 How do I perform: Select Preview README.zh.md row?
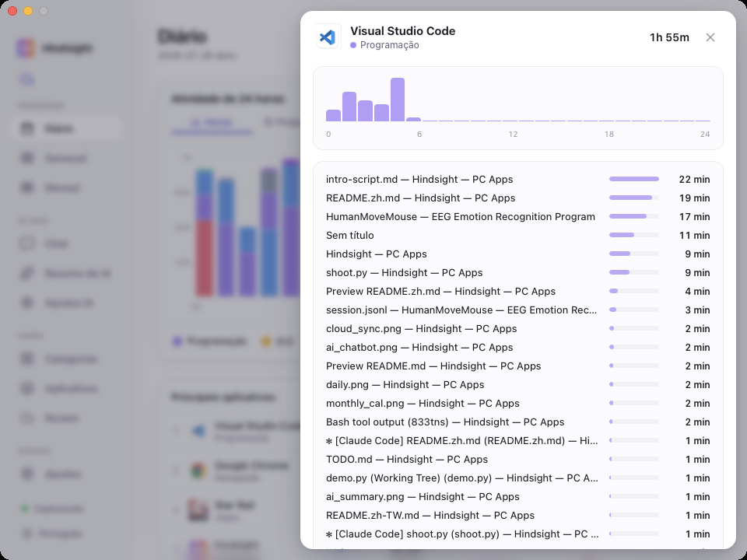tap(518, 291)
